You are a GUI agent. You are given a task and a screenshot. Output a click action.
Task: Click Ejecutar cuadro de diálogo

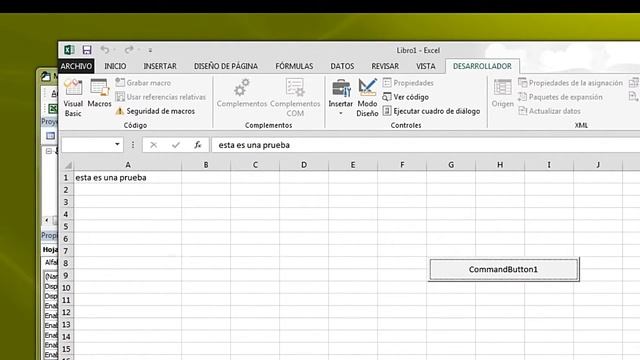431,111
